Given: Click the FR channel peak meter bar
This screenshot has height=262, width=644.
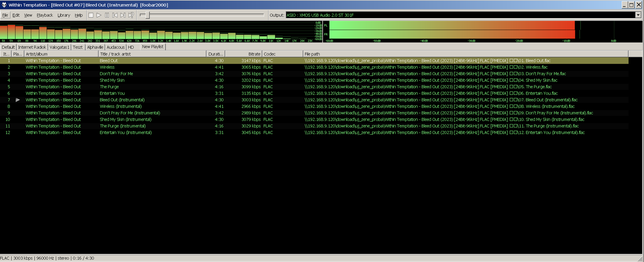Looking at the screenshot, I should click(x=452, y=34).
